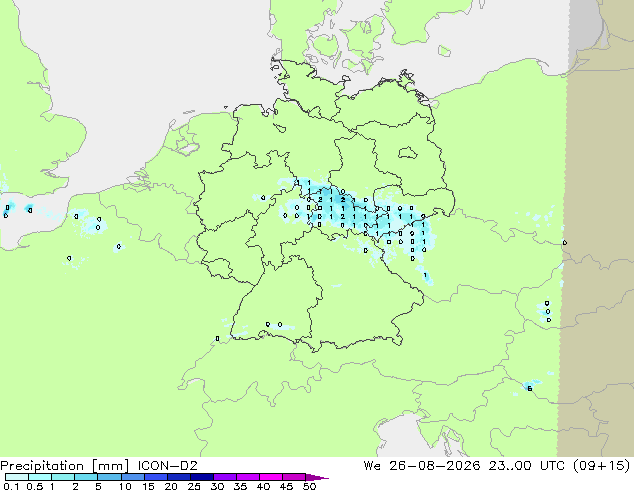Click the '50' legend label
The height and width of the screenshot is (490, 634).
tap(309, 486)
